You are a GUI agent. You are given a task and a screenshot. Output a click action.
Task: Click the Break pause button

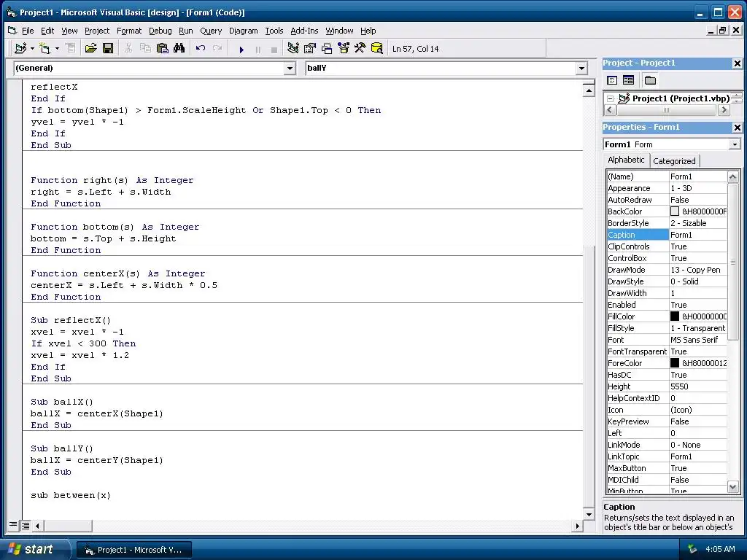(258, 49)
